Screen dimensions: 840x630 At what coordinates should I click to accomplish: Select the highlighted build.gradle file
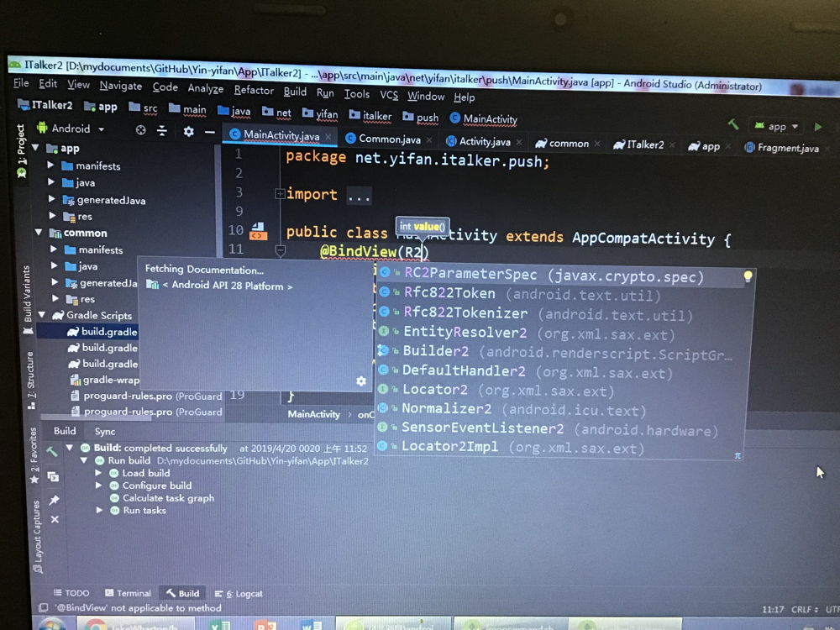pyautogui.click(x=102, y=332)
